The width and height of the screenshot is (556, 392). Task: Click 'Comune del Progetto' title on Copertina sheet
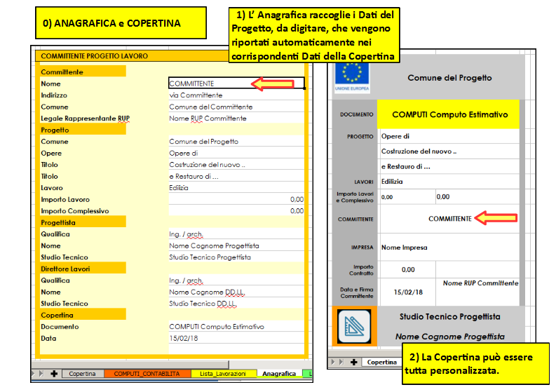pos(449,78)
